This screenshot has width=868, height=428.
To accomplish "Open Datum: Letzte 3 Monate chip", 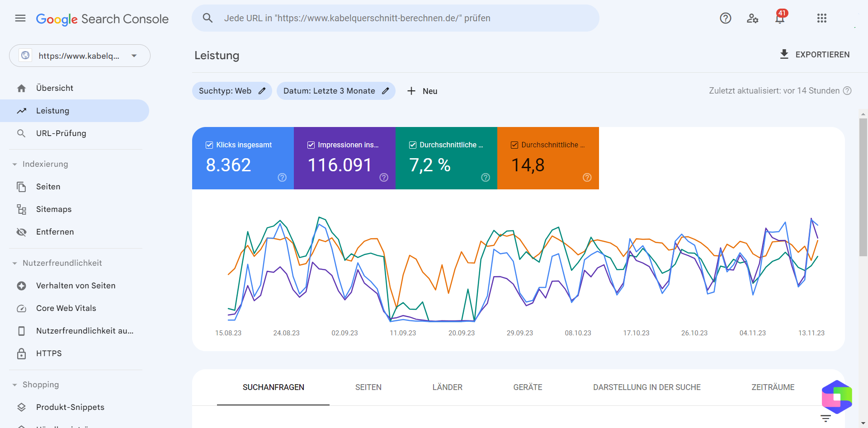I will click(x=336, y=91).
